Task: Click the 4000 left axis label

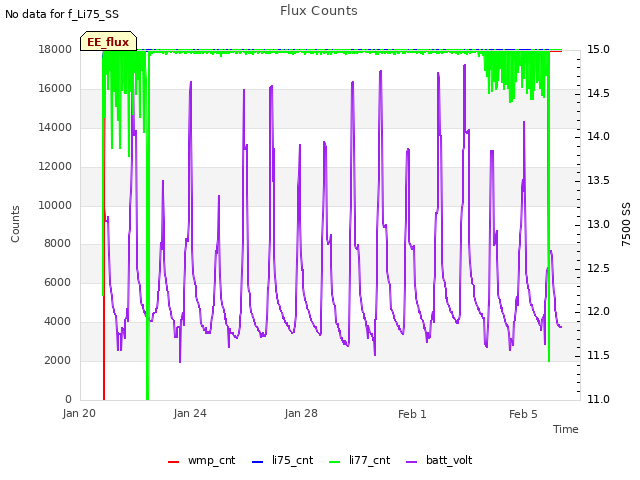Action: click(x=58, y=322)
